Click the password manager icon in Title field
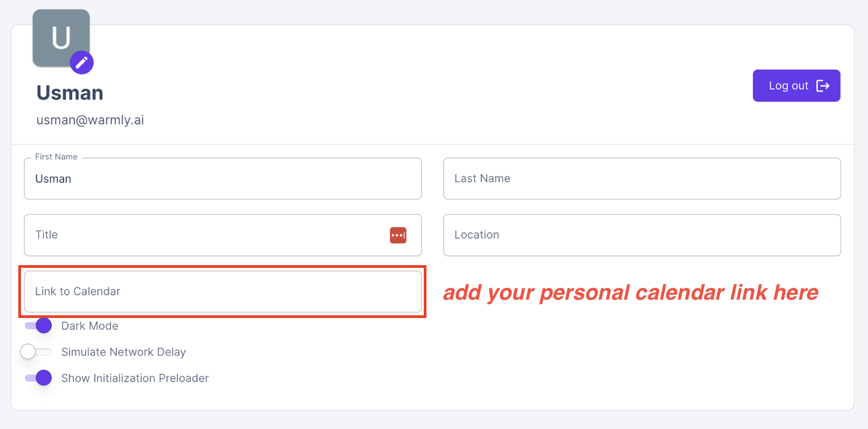Viewport: 868px width, 429px height. point(398,235)
